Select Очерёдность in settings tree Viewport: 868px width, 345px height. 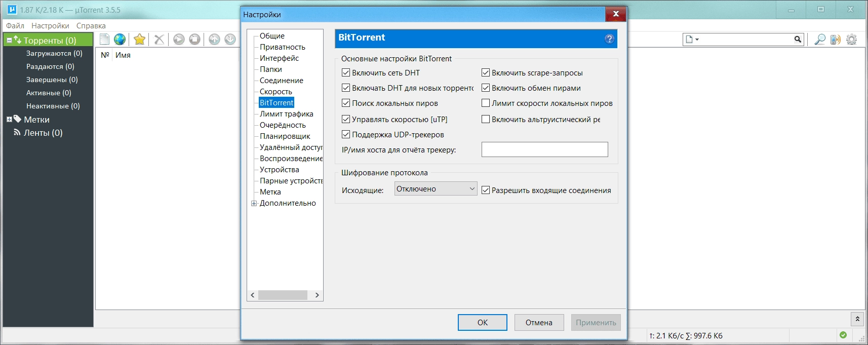283,125
